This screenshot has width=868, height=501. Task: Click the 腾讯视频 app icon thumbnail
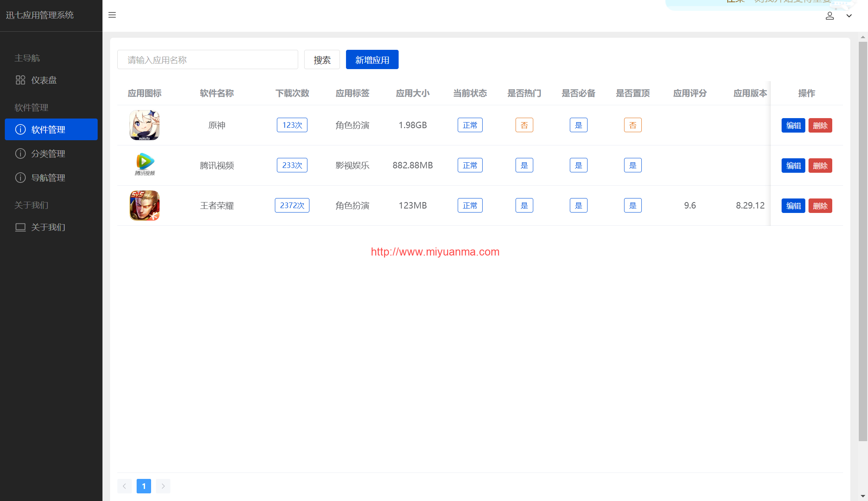pos(145,165)
